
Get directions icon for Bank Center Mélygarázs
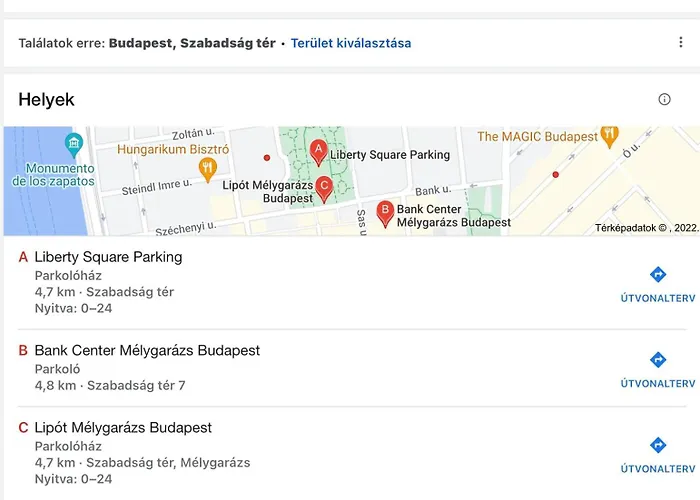658,360
